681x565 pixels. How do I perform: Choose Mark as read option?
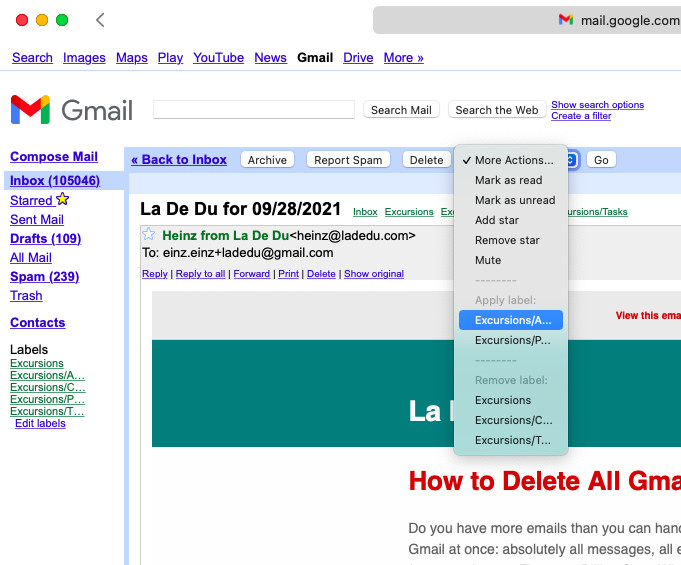510,180
